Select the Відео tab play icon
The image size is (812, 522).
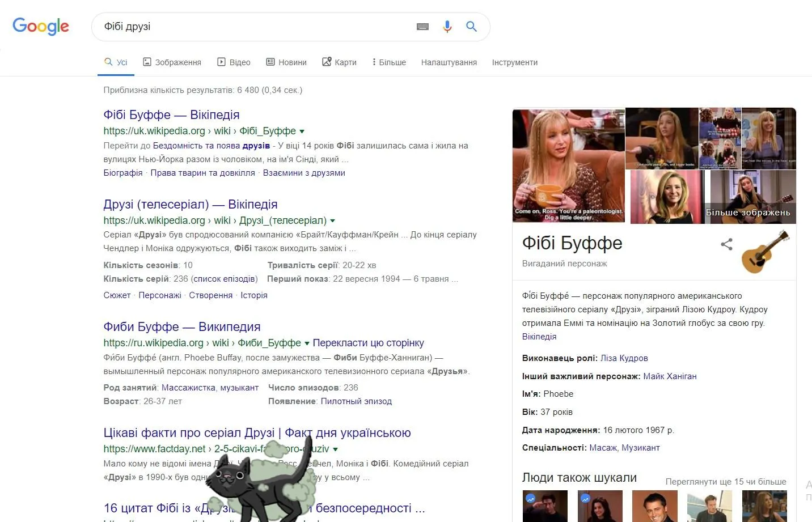pos(221,61)
